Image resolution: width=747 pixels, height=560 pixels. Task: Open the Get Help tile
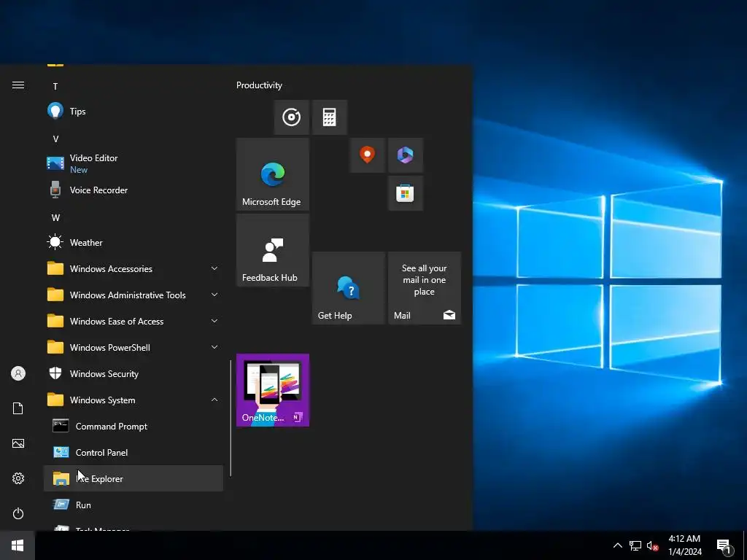[x=349, y=288]
